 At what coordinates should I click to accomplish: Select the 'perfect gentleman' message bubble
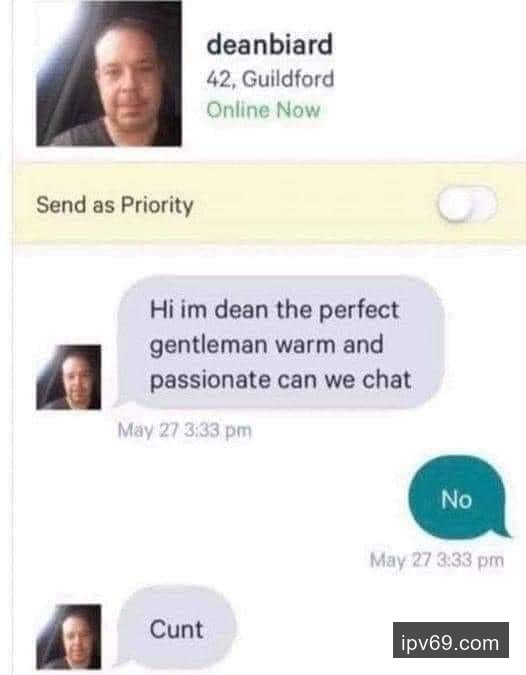click(x=281, y=343)
